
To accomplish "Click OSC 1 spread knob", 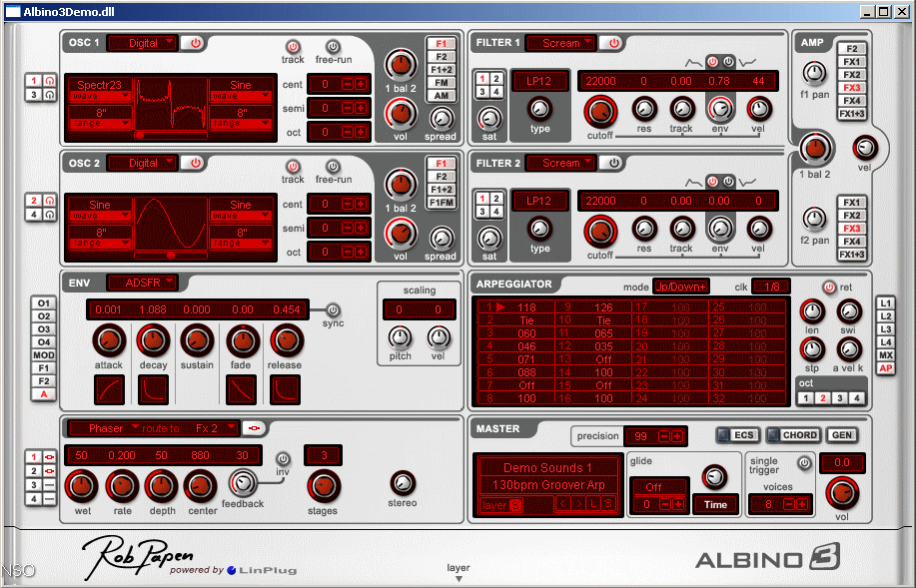I will tap(442, 119).
